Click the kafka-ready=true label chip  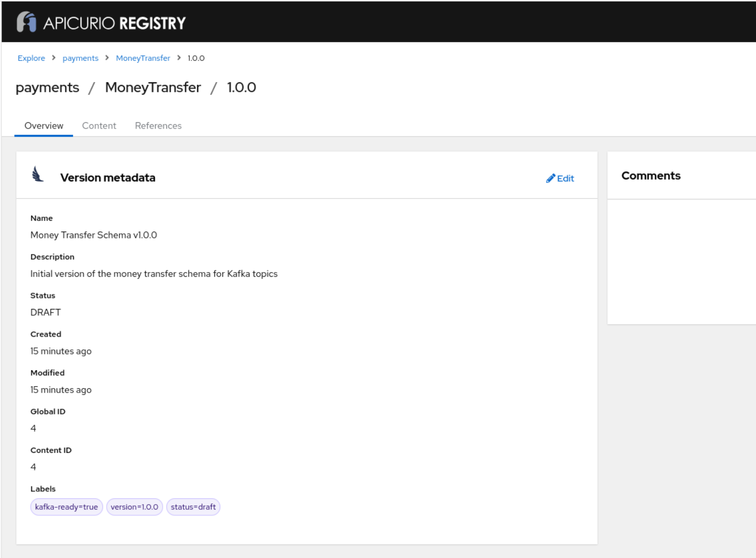(x=67, y=507)
